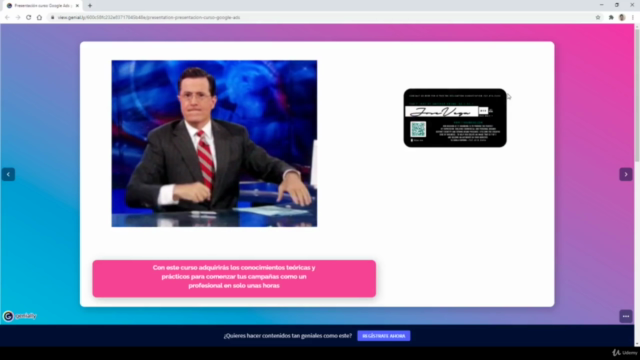
Task: Restore down the browser window
Action: coord(617,5)
